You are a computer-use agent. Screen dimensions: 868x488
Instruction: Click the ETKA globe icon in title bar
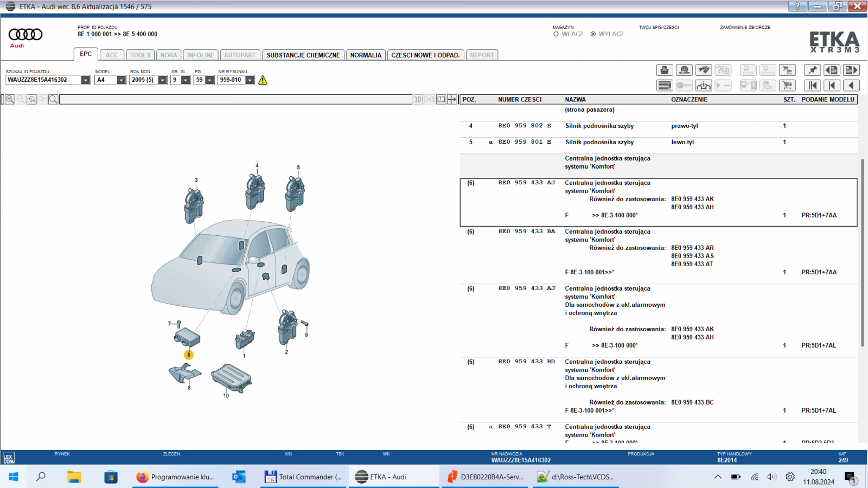click(x=10, y=7)
